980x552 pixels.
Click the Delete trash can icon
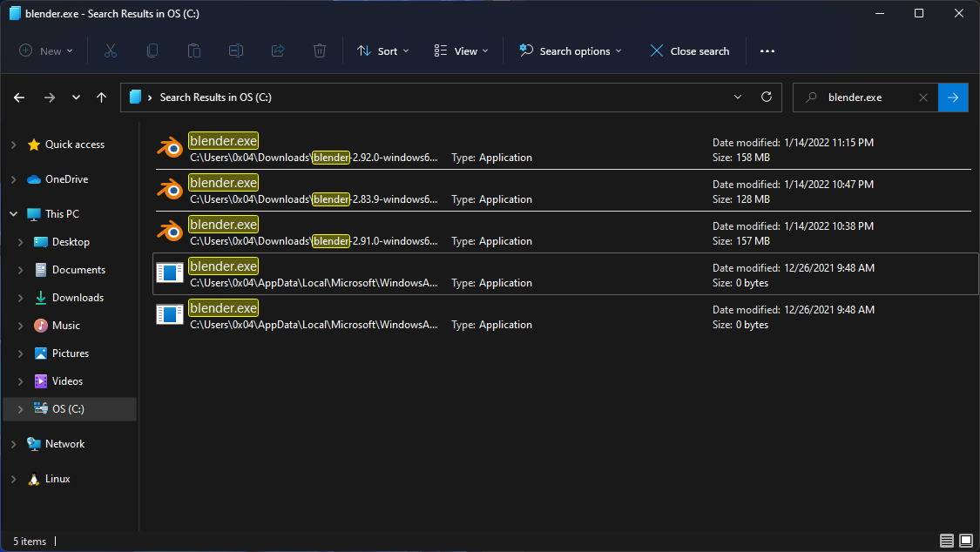(320, 51)
